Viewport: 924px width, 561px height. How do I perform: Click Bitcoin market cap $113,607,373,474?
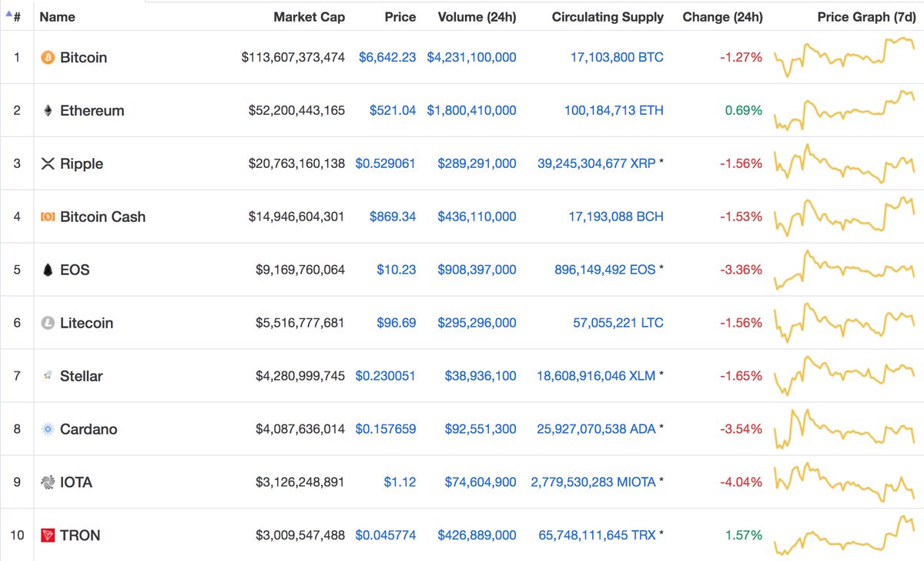point(293,58)
